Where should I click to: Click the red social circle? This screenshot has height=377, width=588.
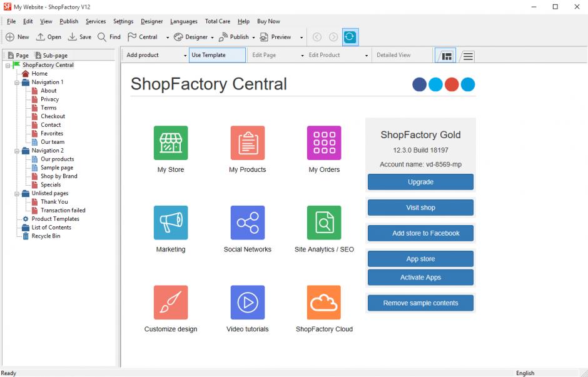452,84
